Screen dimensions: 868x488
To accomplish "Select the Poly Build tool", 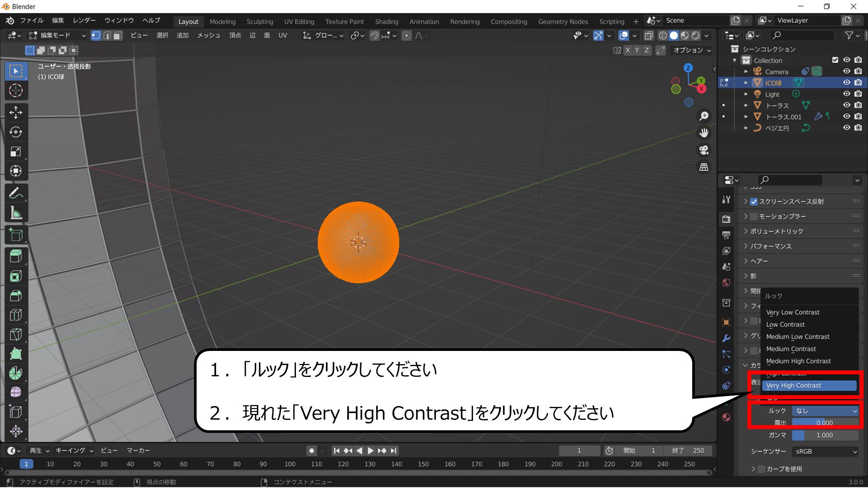I will point(16,354).
